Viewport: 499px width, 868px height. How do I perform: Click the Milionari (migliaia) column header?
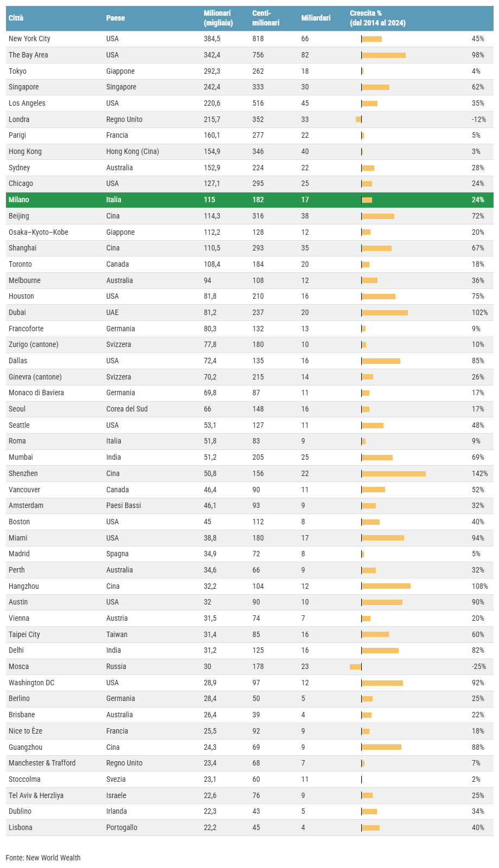tap(218, 18)
